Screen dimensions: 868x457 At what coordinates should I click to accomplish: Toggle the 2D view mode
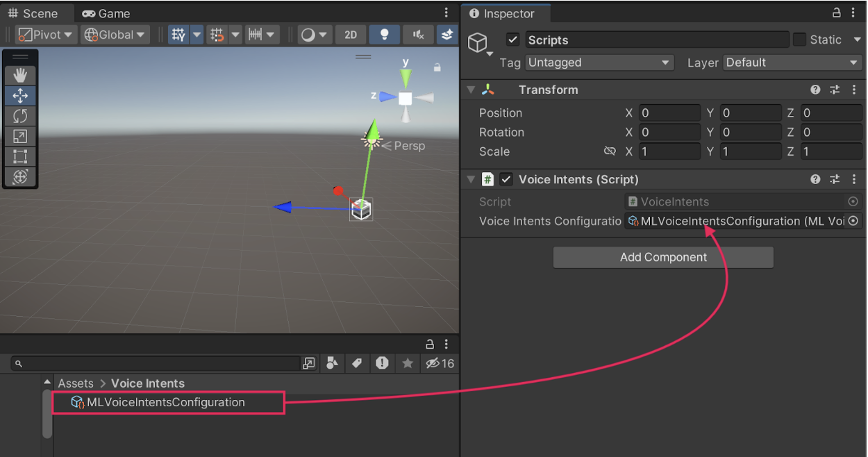(x=351, y=35)
